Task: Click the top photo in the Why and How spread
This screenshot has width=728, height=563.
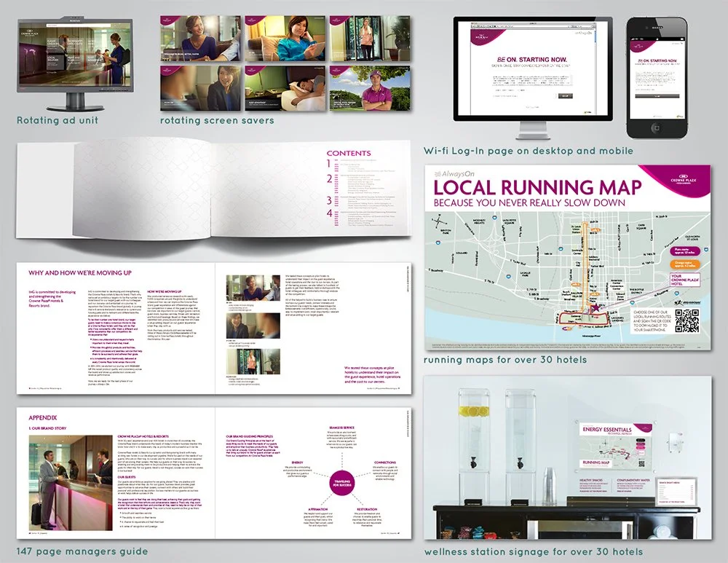Action: pos(253,288)
